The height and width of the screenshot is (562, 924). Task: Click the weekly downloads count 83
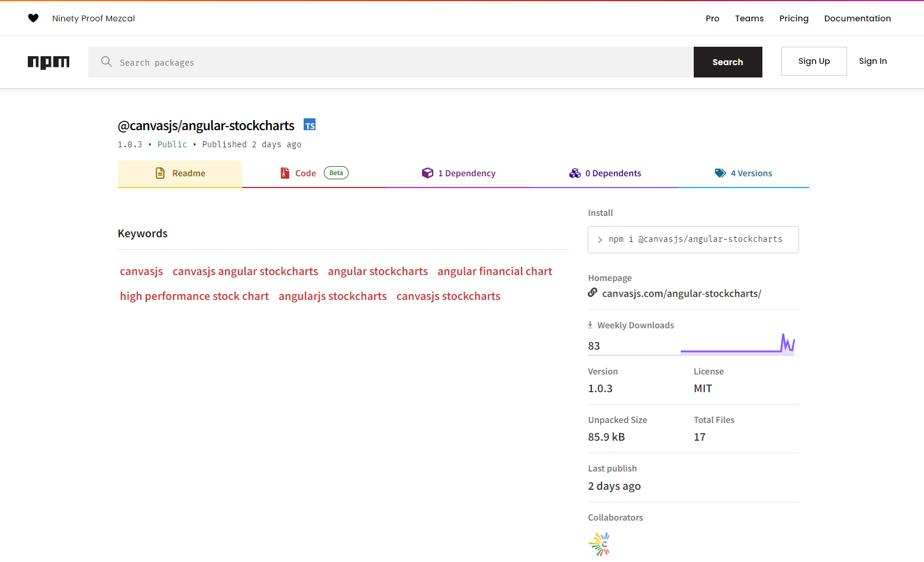(594, 346)
